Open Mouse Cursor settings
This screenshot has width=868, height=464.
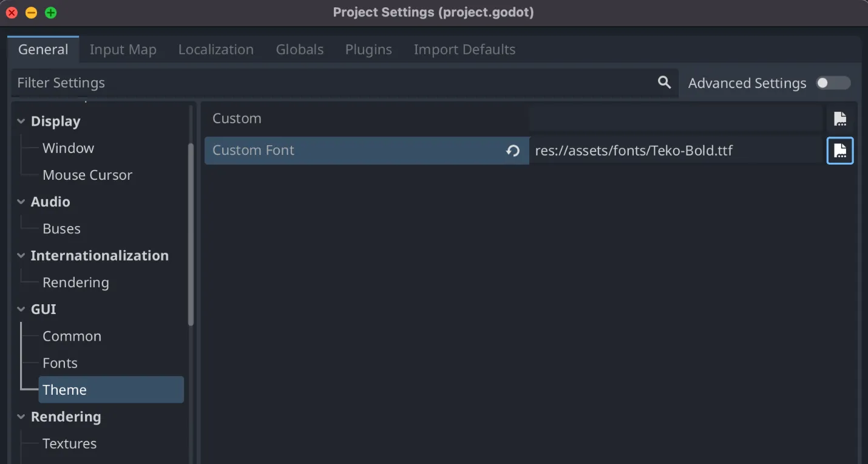pos(87,175)
